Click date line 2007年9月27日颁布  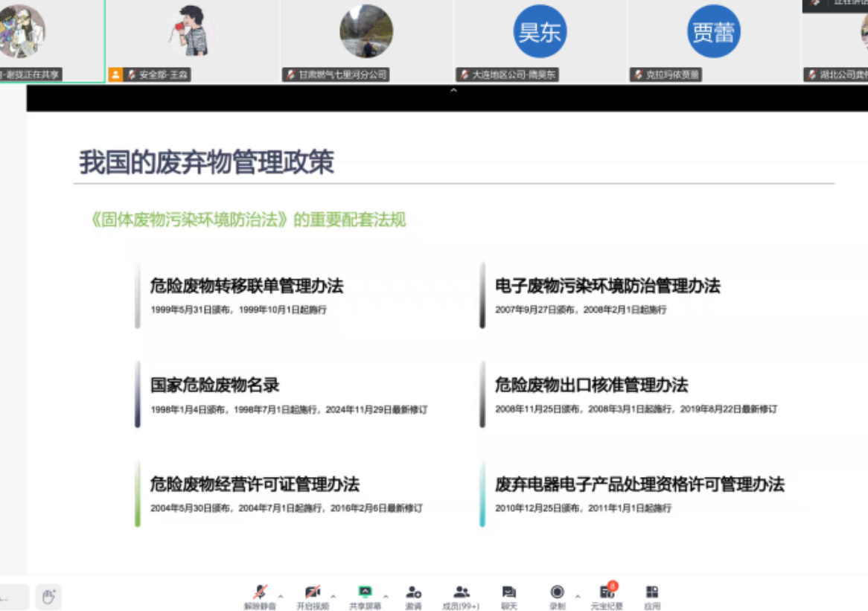[x=534, y=310]
